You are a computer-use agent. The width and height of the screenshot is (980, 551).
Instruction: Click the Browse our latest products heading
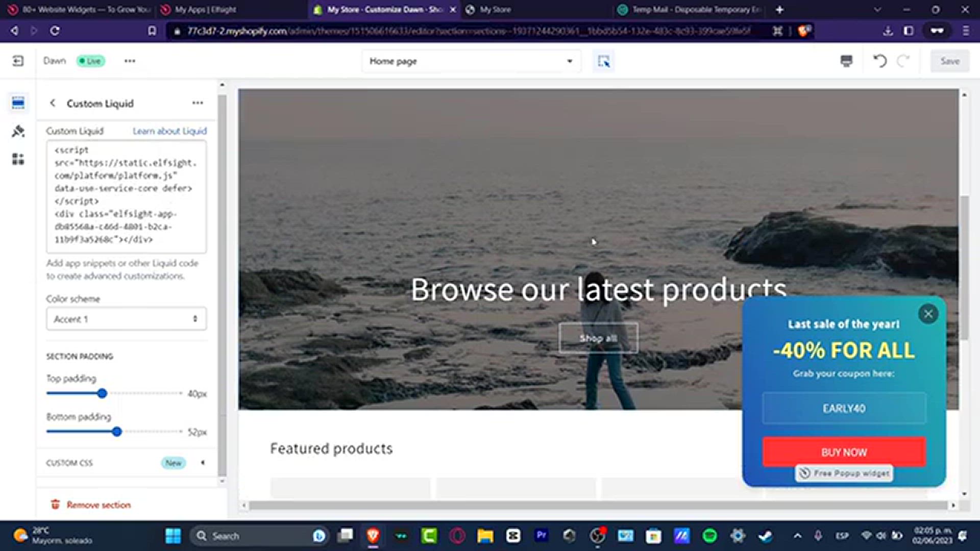click(598, 289)
